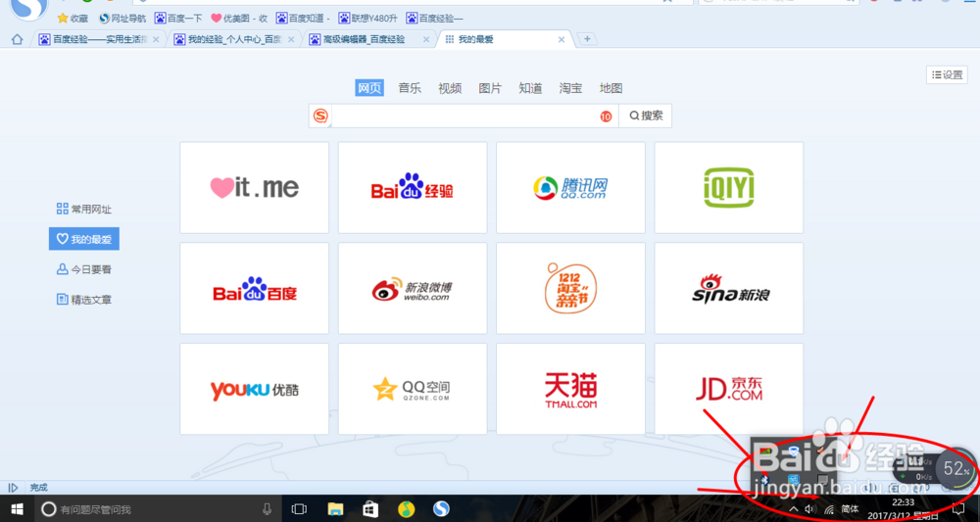Open the 今日要看 sidebar section
Screen dimensions: 980x522
coord(83,269)
